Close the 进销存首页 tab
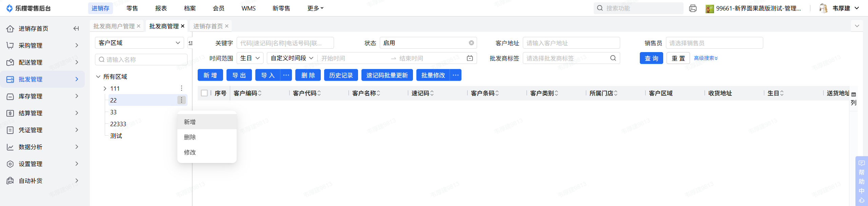Viewport: 868px width, 206px height. tap(227, 26)
